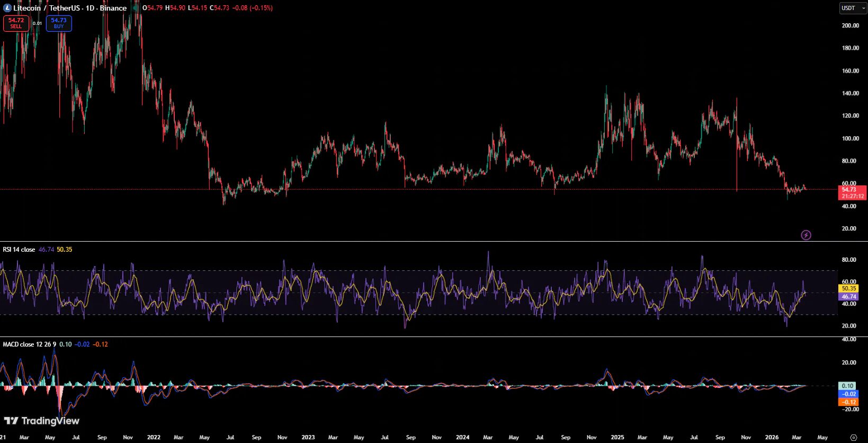This screenshot has height=443, width=868.
Task: Click the yellow 50.35 RSI axis label
Action: click(x=848, y=289)
